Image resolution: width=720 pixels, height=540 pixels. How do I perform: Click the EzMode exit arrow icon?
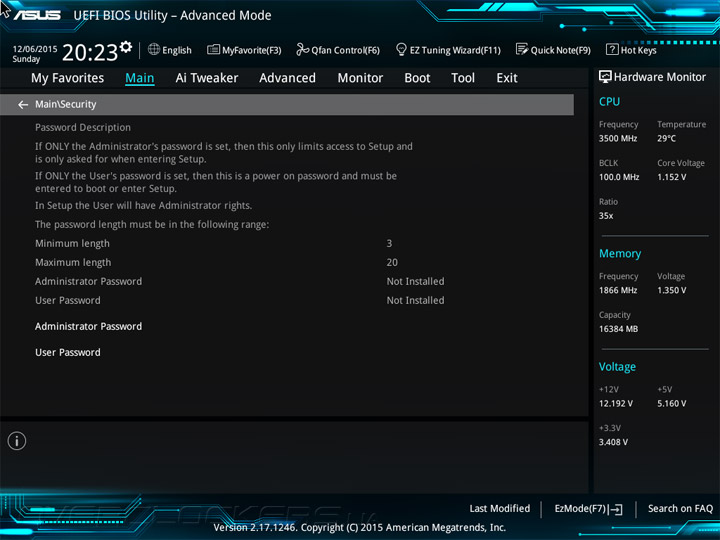(x=615, y=509)
